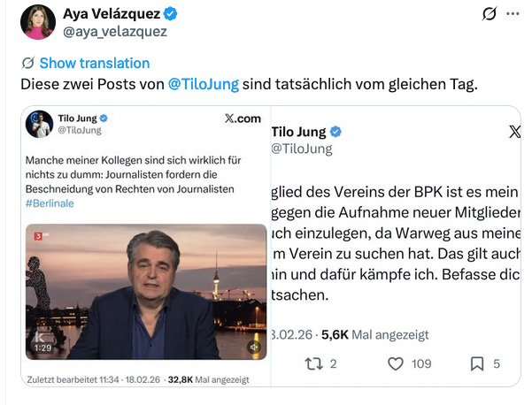Viewport: 532px width, 405px height.
Task: Click the repost icon with 2 reposts
Action: [x=312, y=363]
